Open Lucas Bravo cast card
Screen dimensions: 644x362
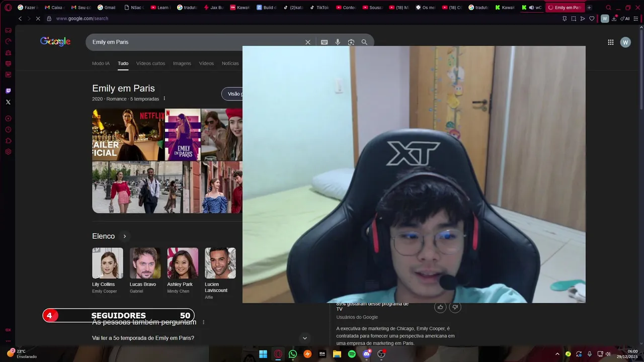pos(145,270)
